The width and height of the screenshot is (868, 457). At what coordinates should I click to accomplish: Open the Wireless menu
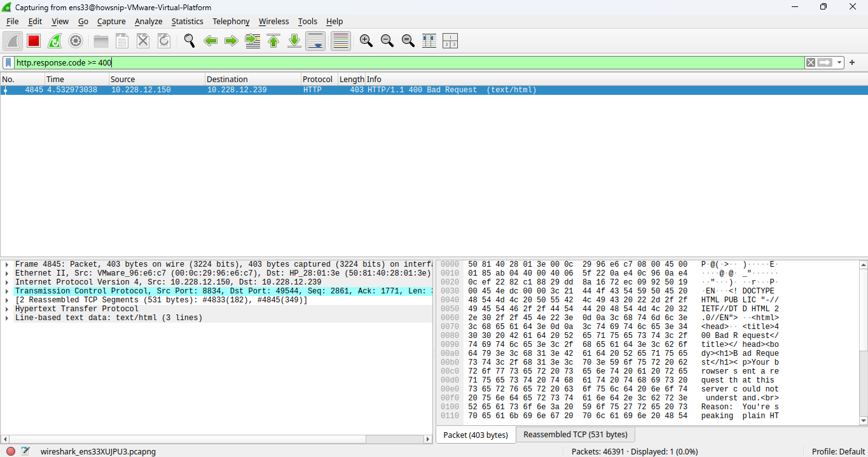(273, 21)
